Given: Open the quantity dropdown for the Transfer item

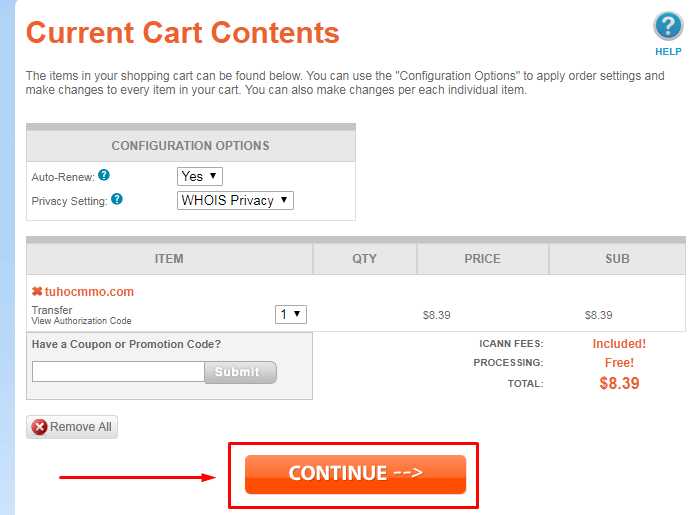Looking at the screenshot, I should point(290,314).
